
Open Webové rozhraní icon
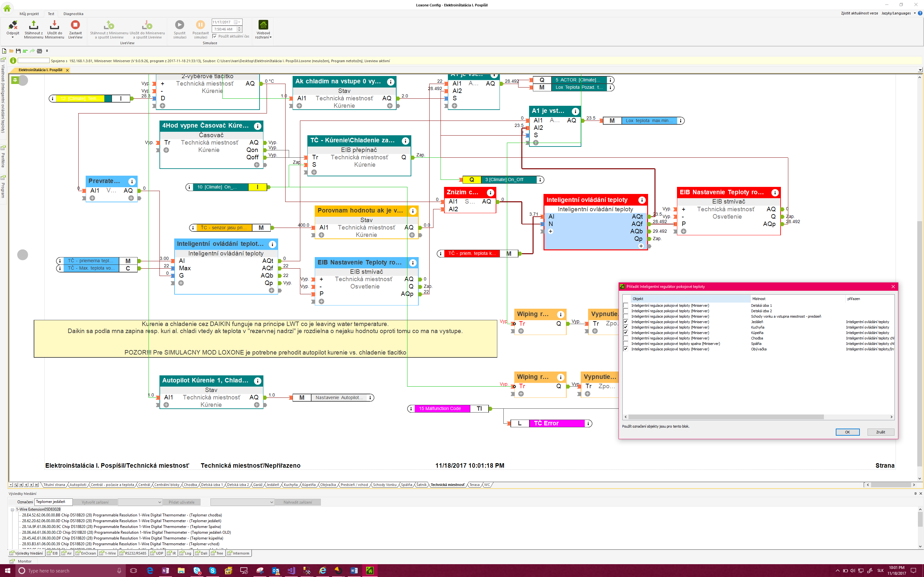coord(263,25)
